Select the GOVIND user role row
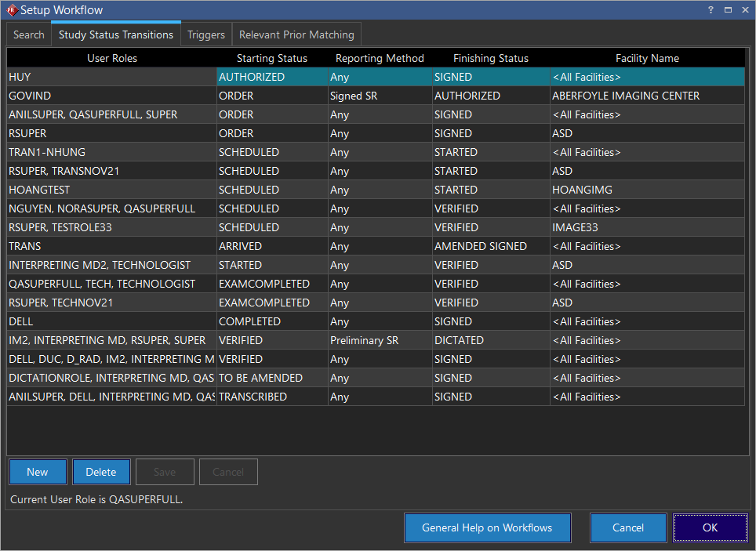 [x=111, y=96]
